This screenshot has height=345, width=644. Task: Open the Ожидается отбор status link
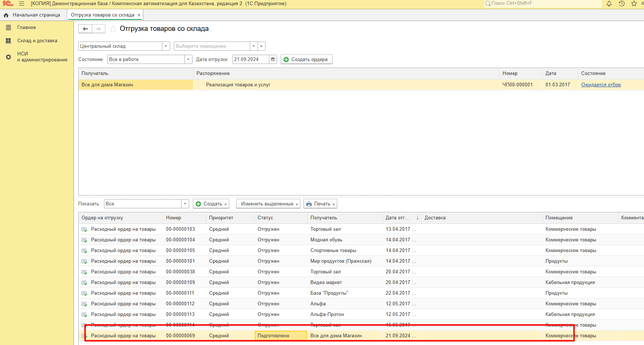pyautogui.click(x=601, y=85)
